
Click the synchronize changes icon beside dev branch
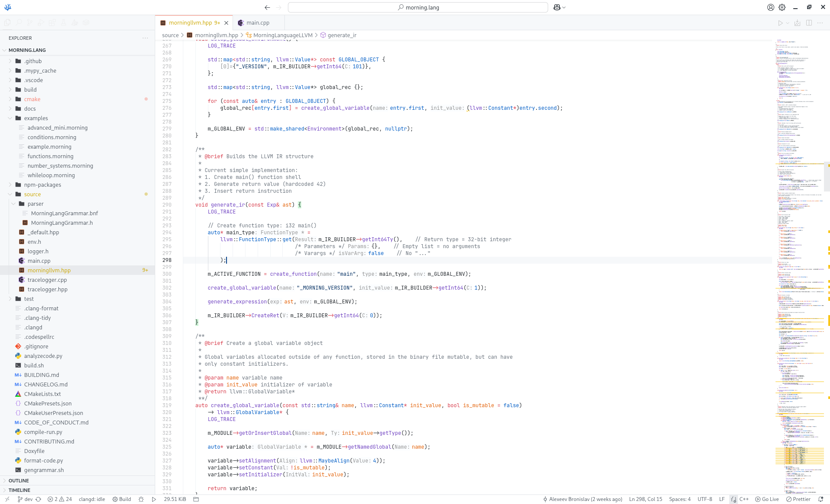pos(38,499)
